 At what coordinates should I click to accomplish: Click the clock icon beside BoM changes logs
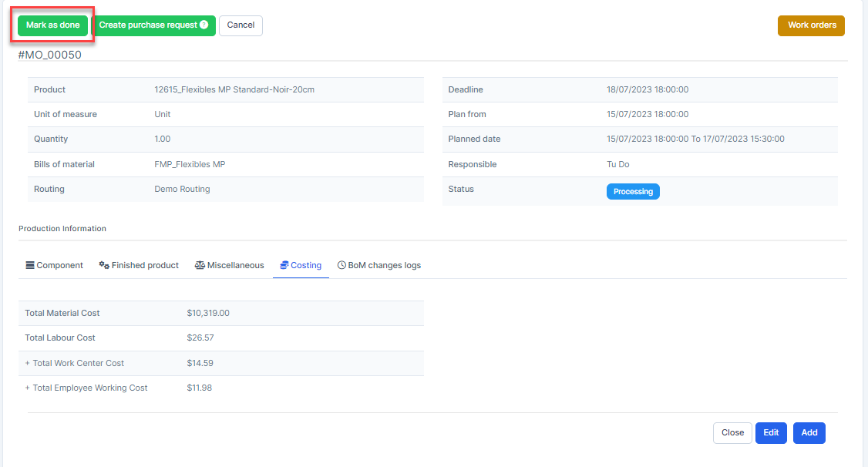coord(341,265)
